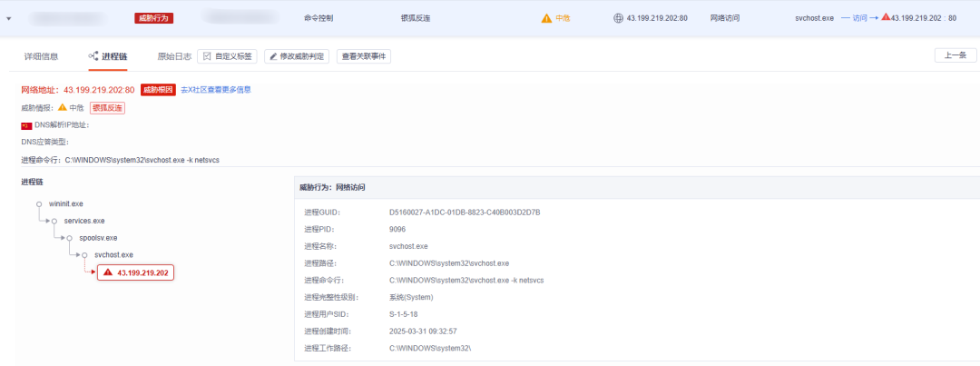Switch to the 详细信息 tab
980x366 pixels.
[x=40, y=56]
